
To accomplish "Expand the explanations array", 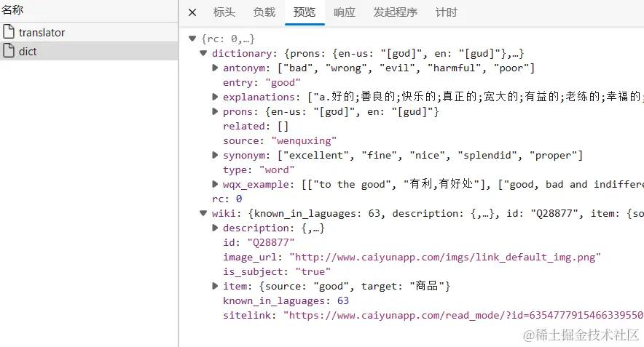I will 215,97.
